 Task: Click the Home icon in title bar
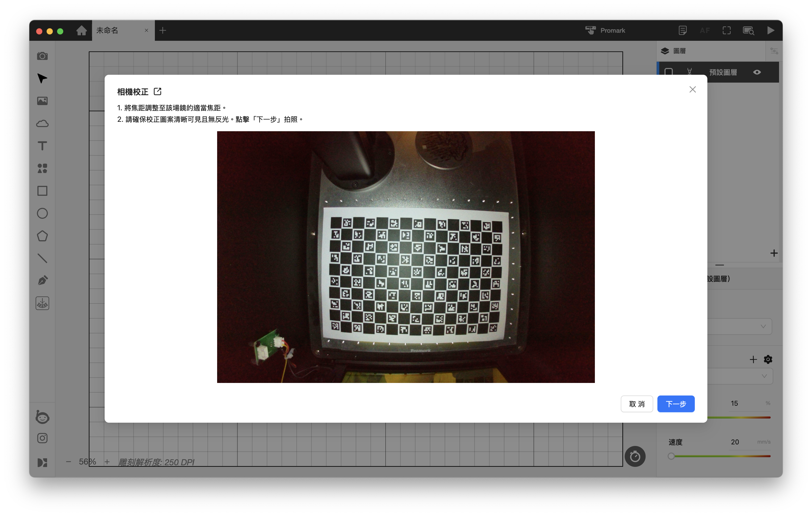pyautogui.click(x=81, y=30)
